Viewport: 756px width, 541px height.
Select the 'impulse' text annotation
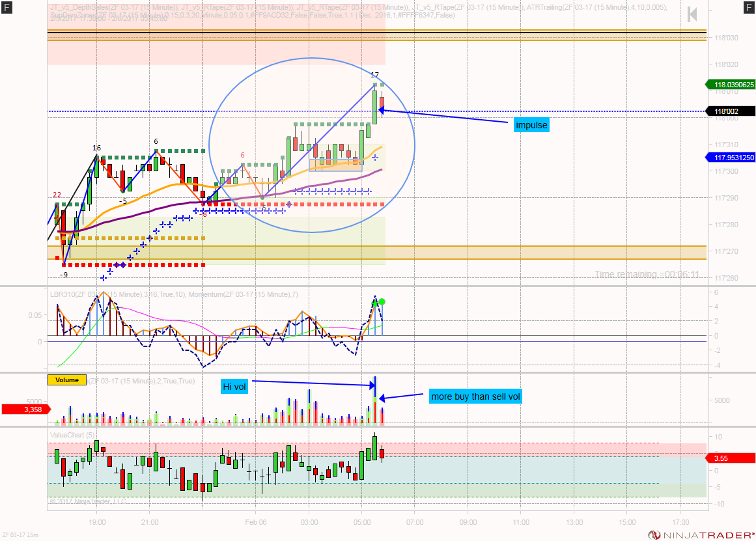531,125
